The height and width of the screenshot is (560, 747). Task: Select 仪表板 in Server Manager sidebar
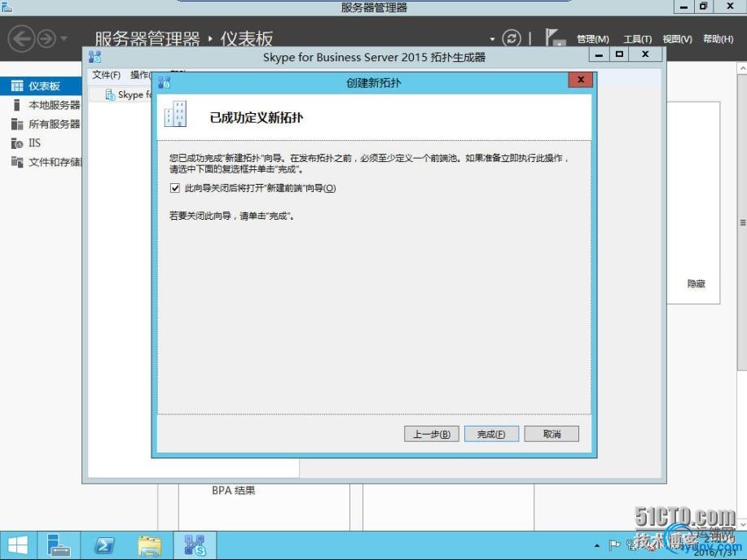click(41, 85)
